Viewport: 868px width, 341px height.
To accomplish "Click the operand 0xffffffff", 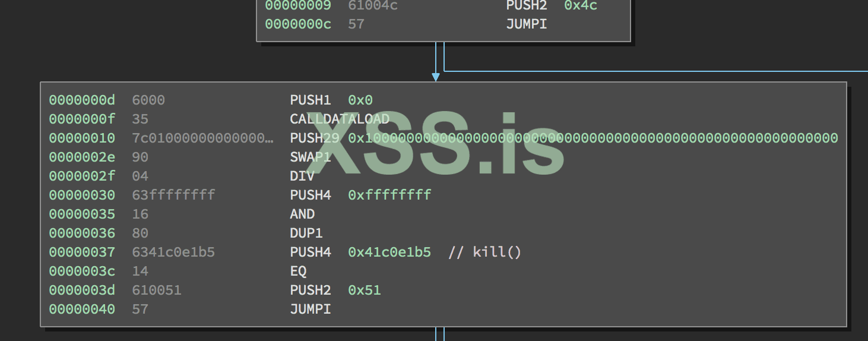I will [x=389, y=195].
